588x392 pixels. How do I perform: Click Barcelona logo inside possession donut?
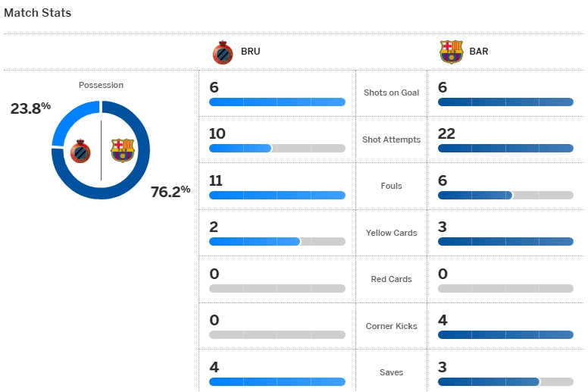coord(122,150)
